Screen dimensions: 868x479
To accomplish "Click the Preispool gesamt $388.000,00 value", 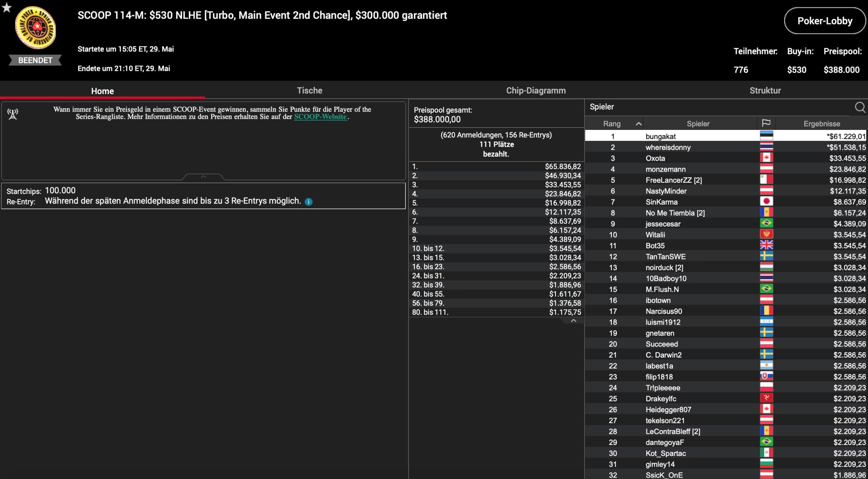I will coord(437,119).
